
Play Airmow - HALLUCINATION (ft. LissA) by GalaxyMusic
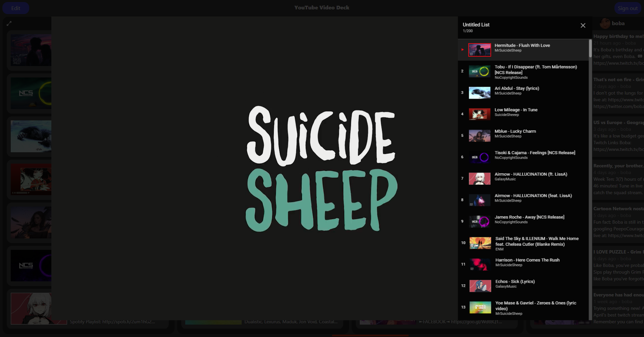coord(523,178)
